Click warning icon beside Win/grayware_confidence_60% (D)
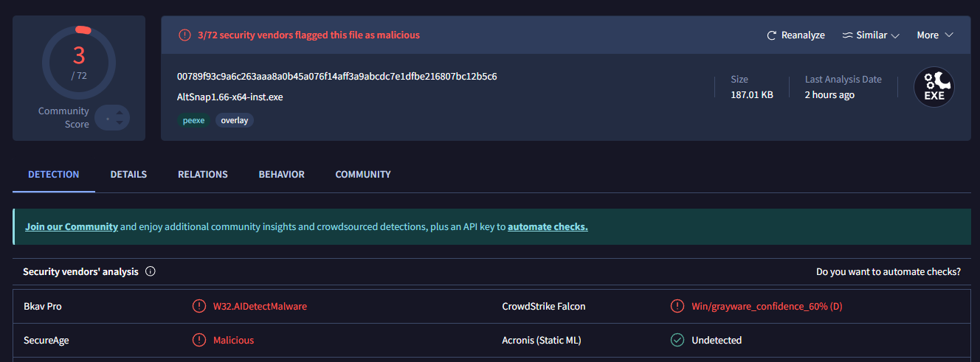 point(677,306)
